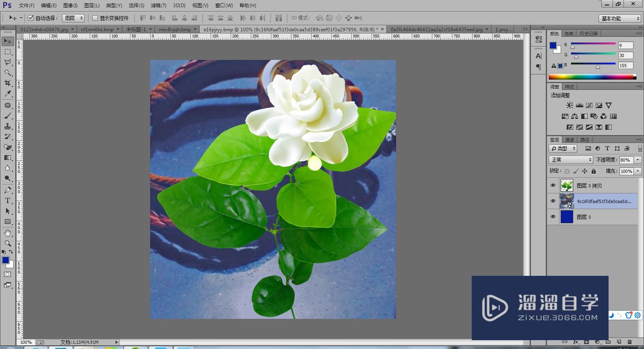Switch to the 0123mhdvs00476.jpg document tab
644x349 pixels.
tap(44, 29)
